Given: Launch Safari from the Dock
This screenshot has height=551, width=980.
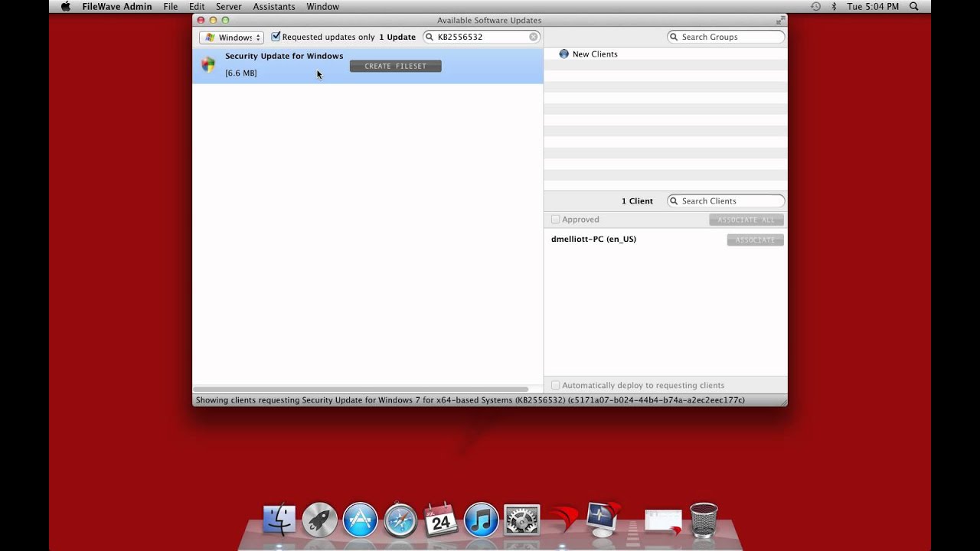Looking at the screenshot, I should point(401,520).
